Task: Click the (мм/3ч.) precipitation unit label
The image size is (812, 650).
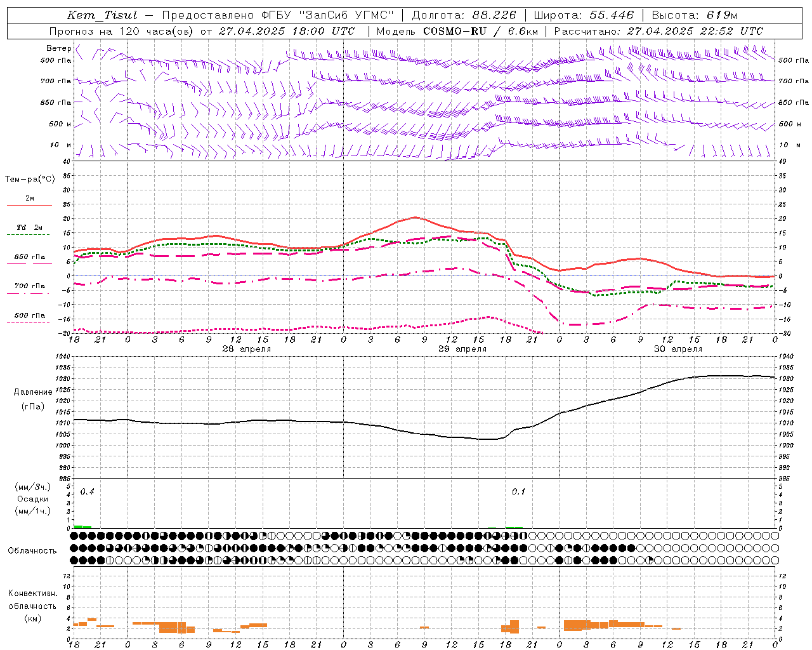Action: tap(32, 487)
